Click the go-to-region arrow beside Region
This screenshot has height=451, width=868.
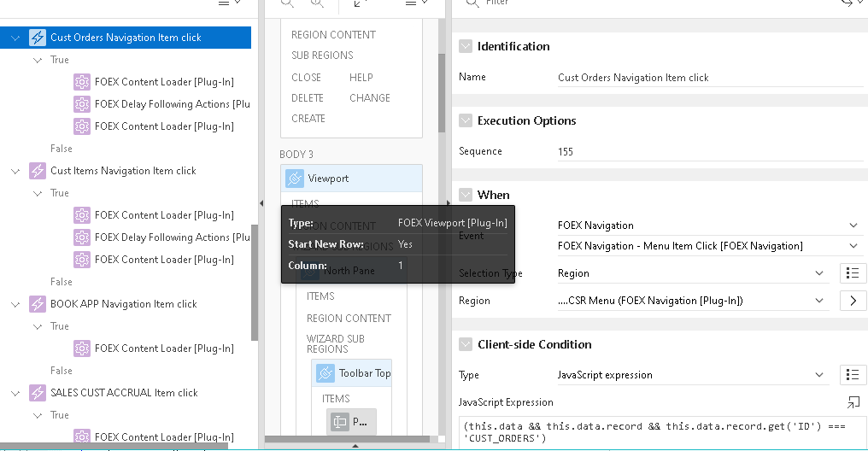coord(853,301)
